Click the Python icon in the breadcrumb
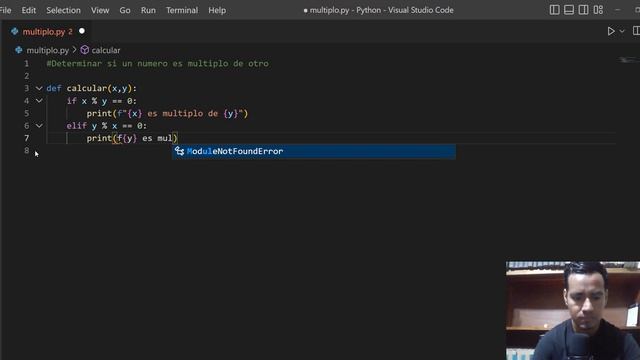This screenshot has width=640, height=360. pyautogui.click(x=19, y=50)
